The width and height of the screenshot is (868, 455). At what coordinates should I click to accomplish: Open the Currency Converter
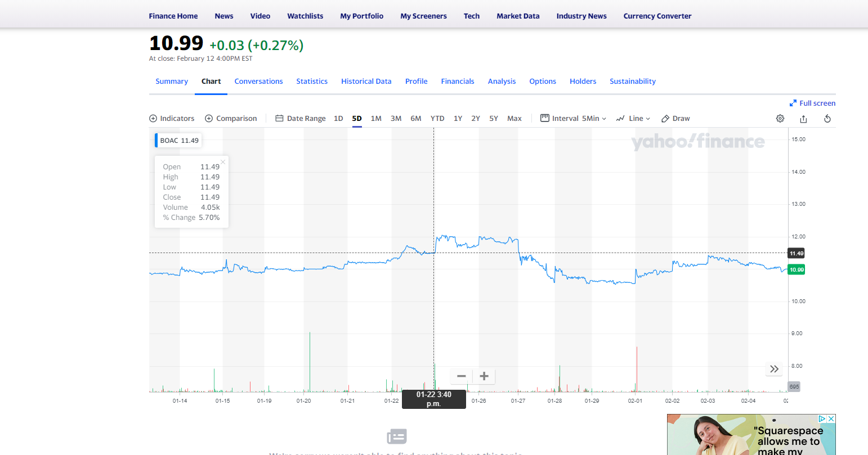coord(657,16)
